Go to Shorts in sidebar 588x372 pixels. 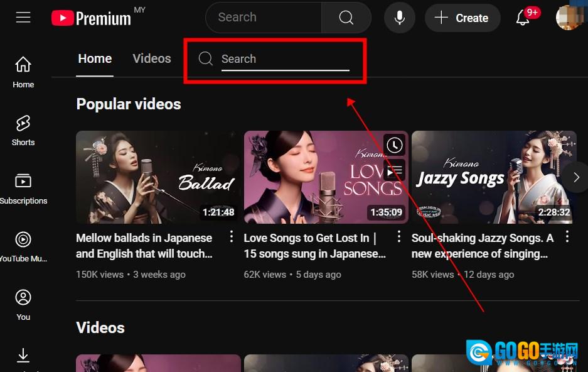[x=23, y=130]
